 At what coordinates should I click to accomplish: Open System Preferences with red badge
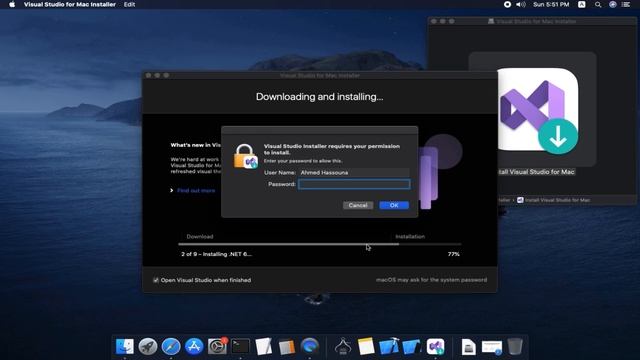(x=218, y=347)
